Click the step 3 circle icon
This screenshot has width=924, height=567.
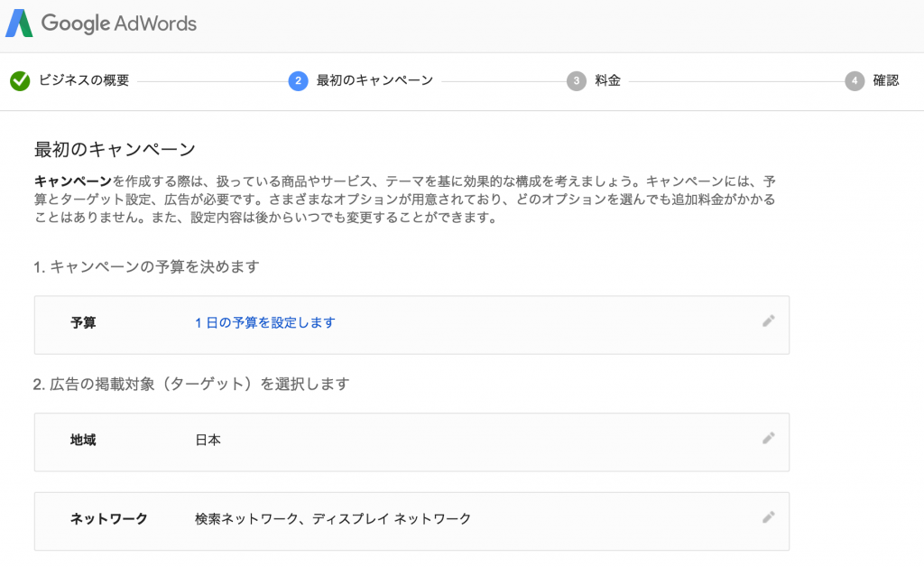(x=577, y=80)
